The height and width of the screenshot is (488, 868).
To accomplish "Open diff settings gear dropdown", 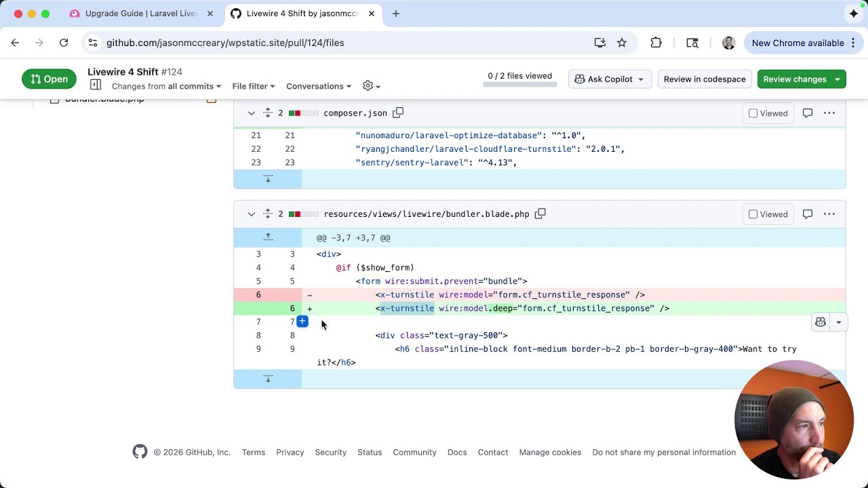I will pyautogui.click(x=372, y=86).
